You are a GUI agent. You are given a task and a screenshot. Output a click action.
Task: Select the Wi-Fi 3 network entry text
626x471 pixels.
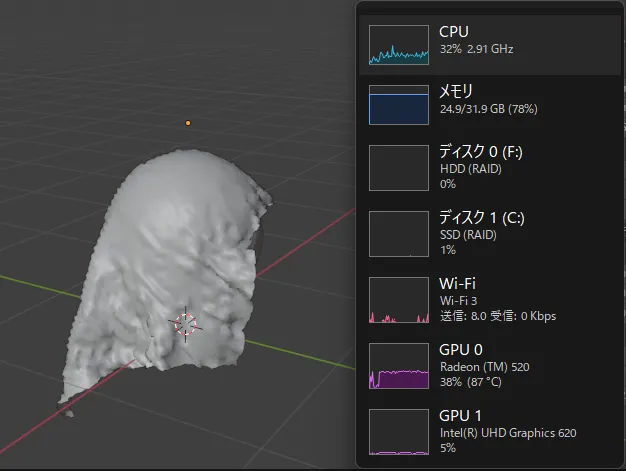click(x=461, y=300)
